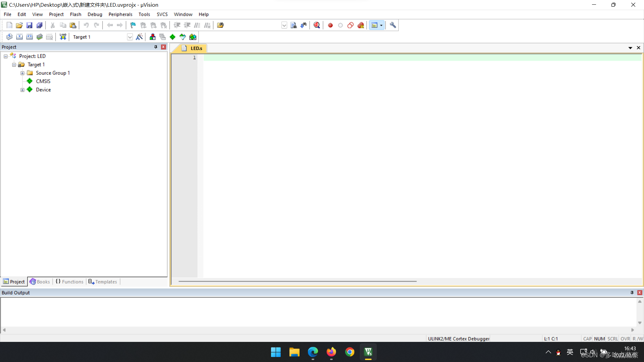Start debug session with magnifier icon
This screenshot has width=644, height=362.
click(x=317, y=25)
